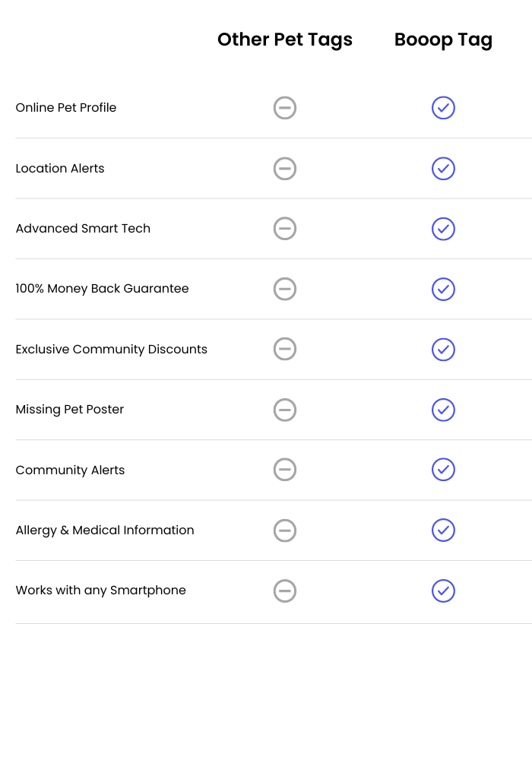Select the Location Alerts blue checkmark icon
Viewport: 532px width, 760px height.
tap(443, 168)
